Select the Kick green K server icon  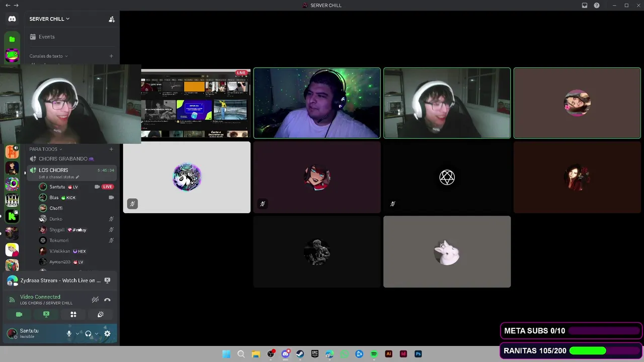tap(12, 217)
